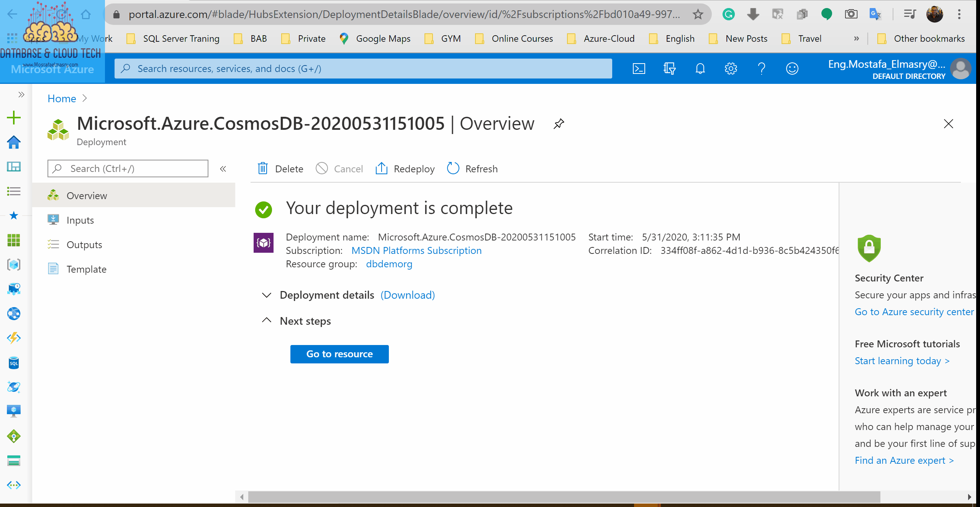Viewport: 980px width, 507px height.
Task: Open the notifications bell
Action: (x=700, y=69)
